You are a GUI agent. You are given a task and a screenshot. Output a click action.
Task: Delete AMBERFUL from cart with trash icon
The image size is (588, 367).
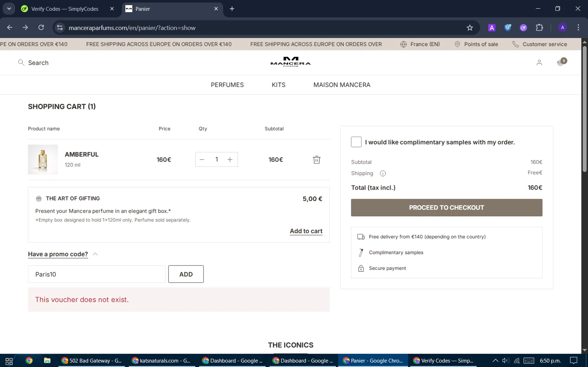[317, 160]
